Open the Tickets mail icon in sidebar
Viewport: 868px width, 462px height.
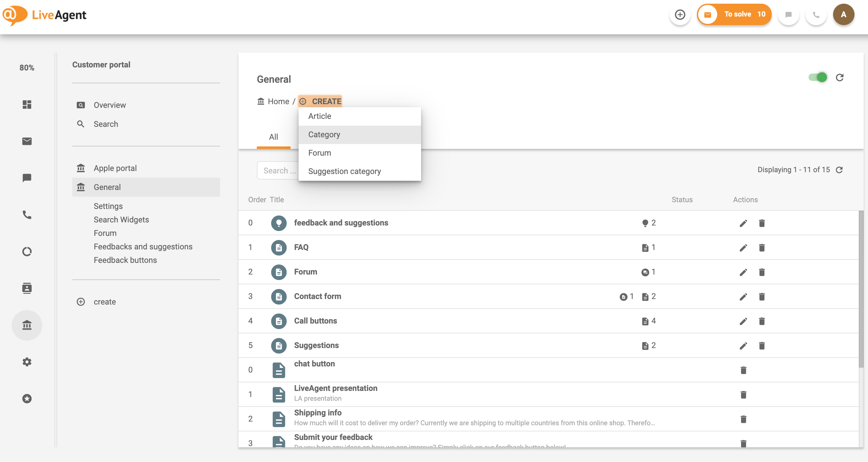(x=27, y=141)
